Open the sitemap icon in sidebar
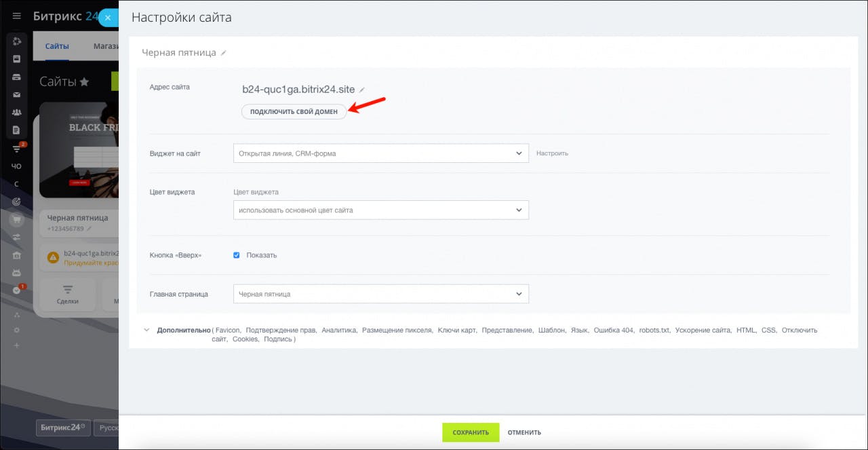 tap(17, 314)
